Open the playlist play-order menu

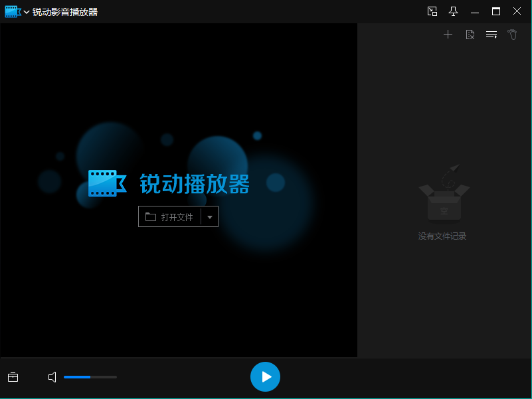point(491,35)
